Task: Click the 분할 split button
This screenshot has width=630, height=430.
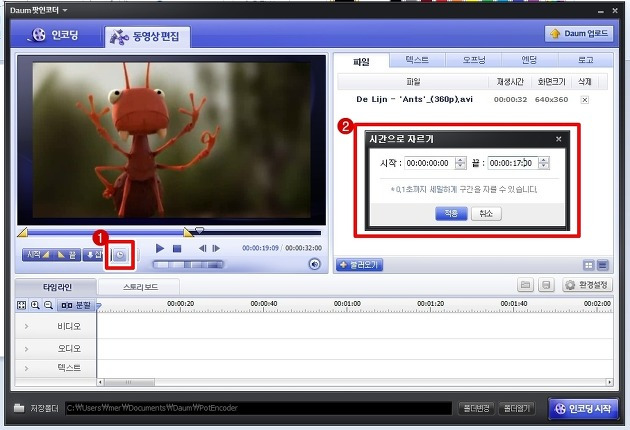Action: coord(76,305)
